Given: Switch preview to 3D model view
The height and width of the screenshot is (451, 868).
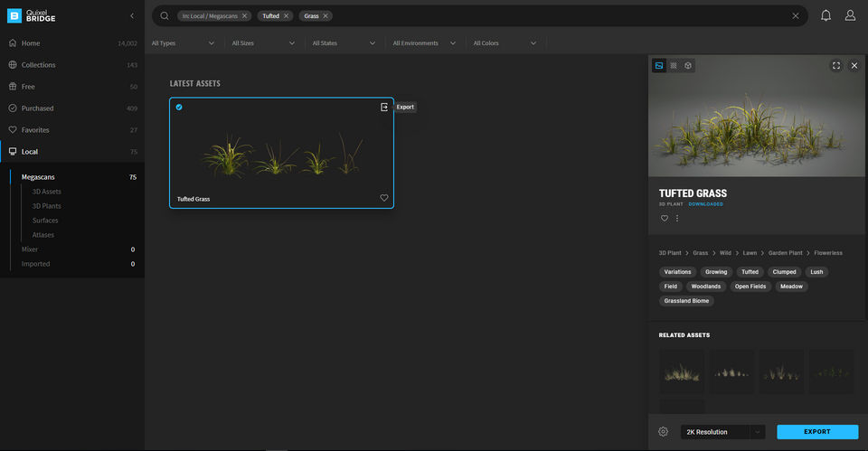Looking at the screenshot, I should (x=688, y=65).
